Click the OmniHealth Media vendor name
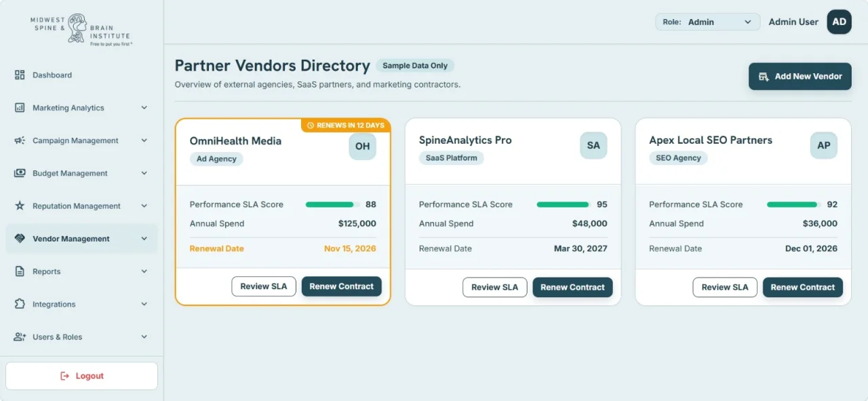 pos(235,141)
